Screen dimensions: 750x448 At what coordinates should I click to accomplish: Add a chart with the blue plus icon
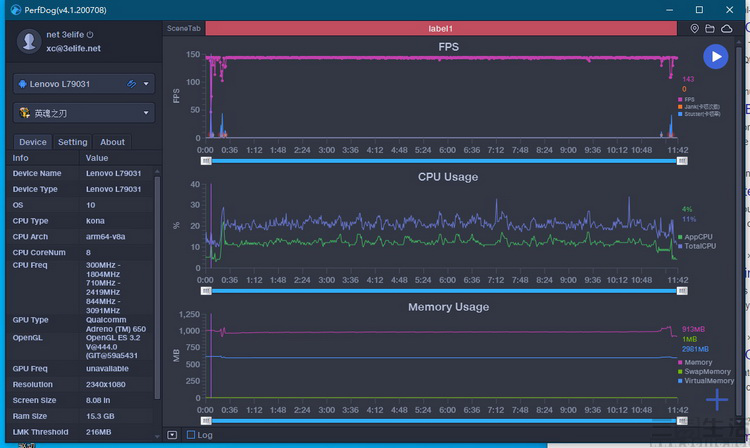tap(717, 400)
